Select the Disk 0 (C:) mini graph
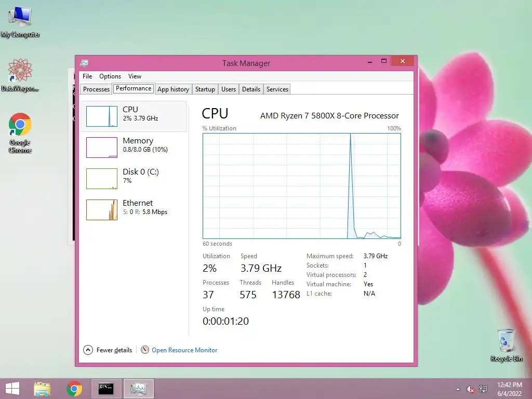The width and height of the screenshot is (532, 399). pos(102,179)
